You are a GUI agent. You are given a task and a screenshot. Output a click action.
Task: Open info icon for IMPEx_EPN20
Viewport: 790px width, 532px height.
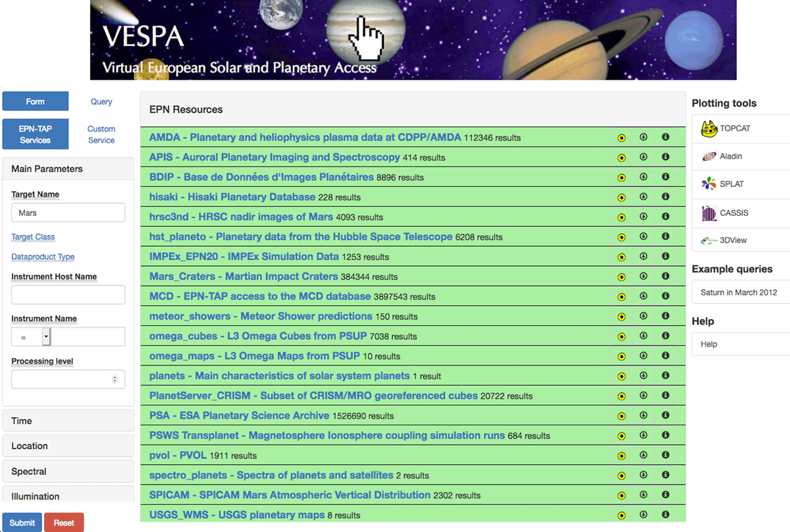666,256
